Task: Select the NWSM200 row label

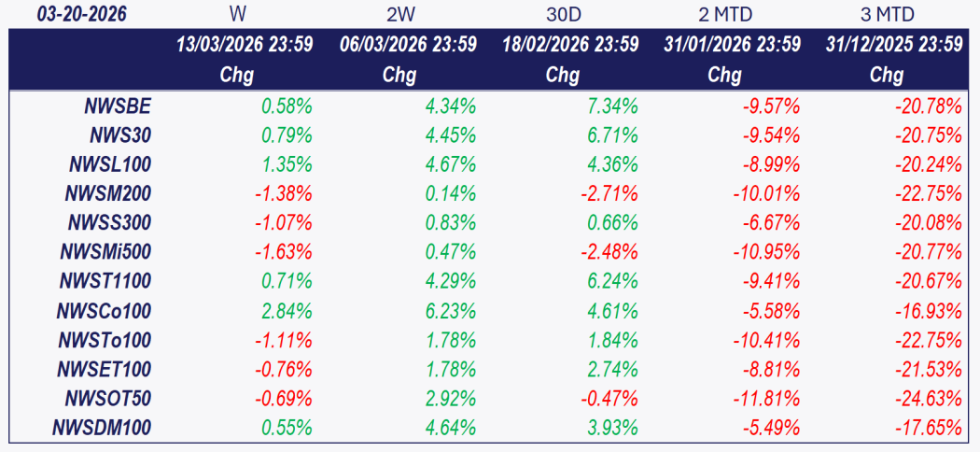Action: 108,194
